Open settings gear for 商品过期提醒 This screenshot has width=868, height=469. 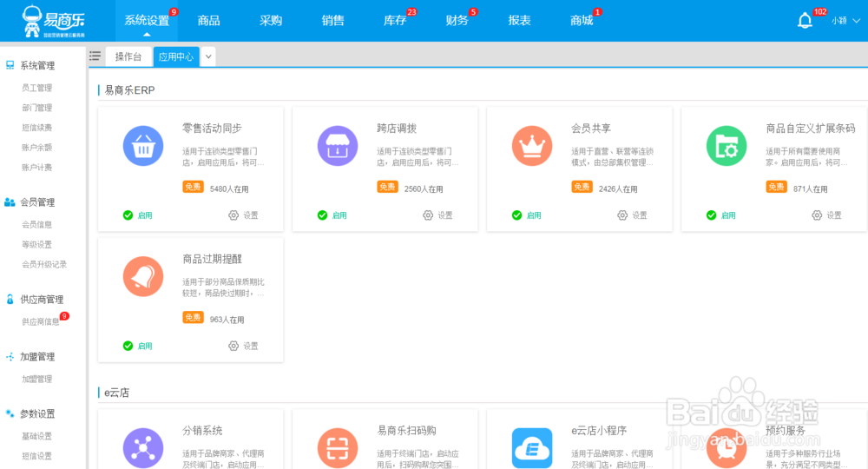[x=233, y=346]
